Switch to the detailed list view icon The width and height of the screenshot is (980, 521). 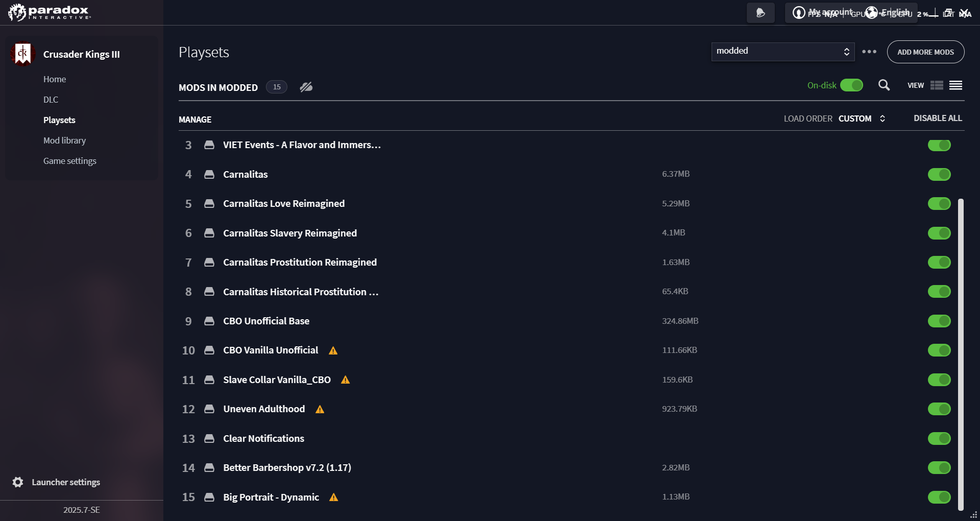937,85
